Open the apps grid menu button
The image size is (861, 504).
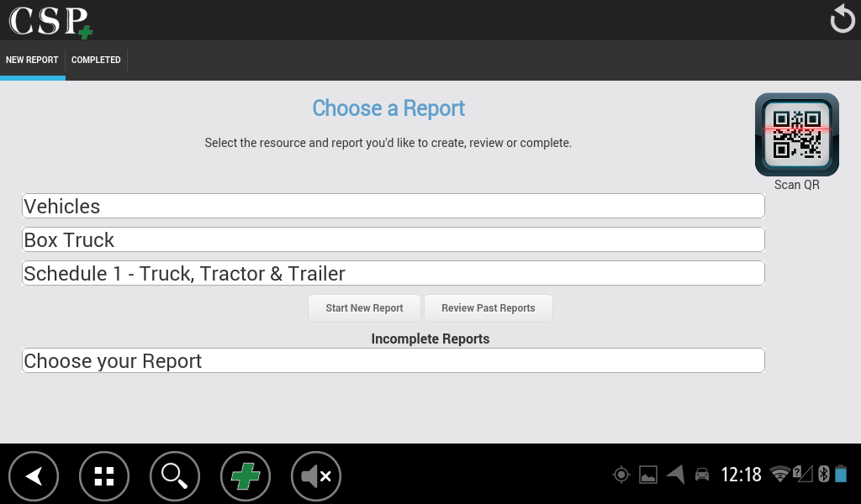103,476
